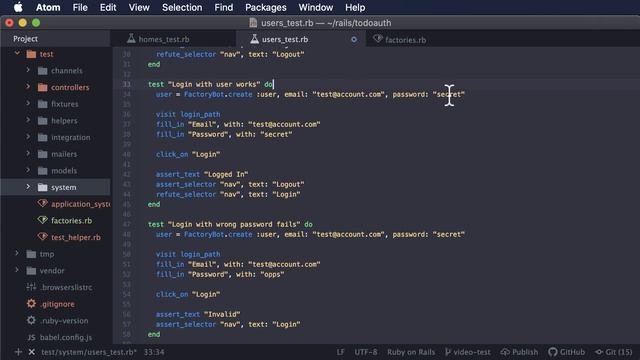Click the test folder icon
Viewport: 640px width, 360px height.
click(x=31, y=54)
